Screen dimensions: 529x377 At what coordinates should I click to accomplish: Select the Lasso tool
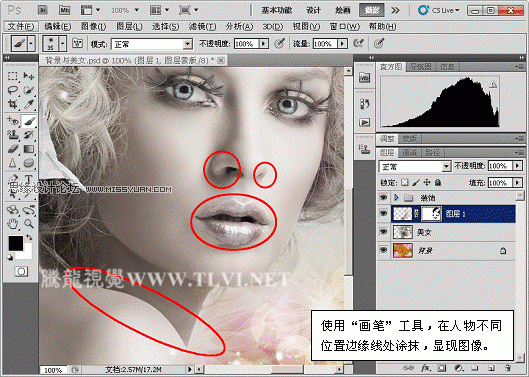point(13,90)
